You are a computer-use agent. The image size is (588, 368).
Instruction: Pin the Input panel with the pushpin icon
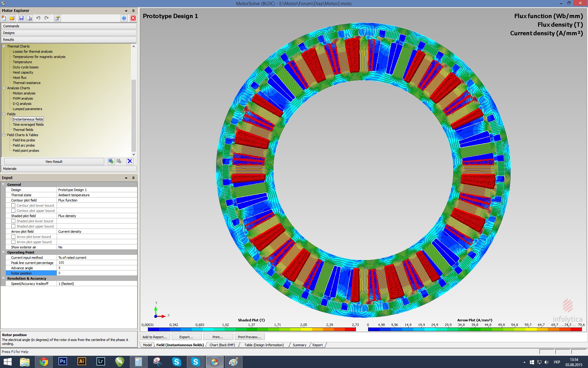pos(133,178)
